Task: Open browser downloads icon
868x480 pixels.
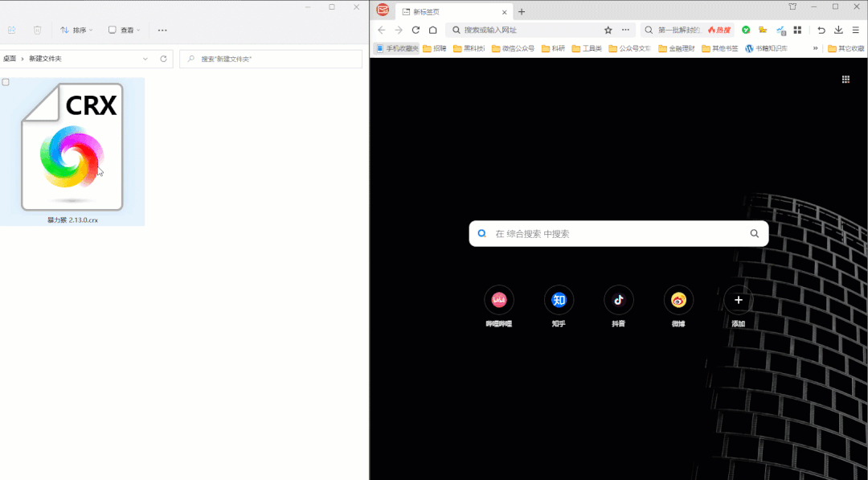Action: click(838, 30)
